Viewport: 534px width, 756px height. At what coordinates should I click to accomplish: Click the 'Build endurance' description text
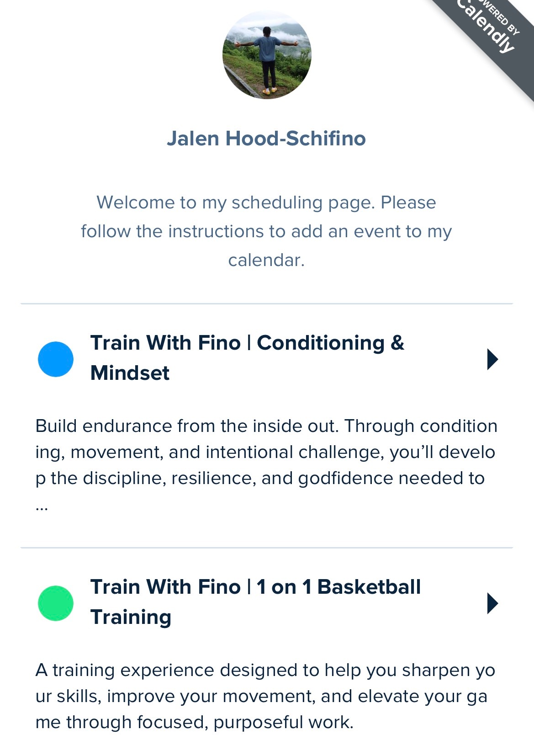[x=266, y=465]
